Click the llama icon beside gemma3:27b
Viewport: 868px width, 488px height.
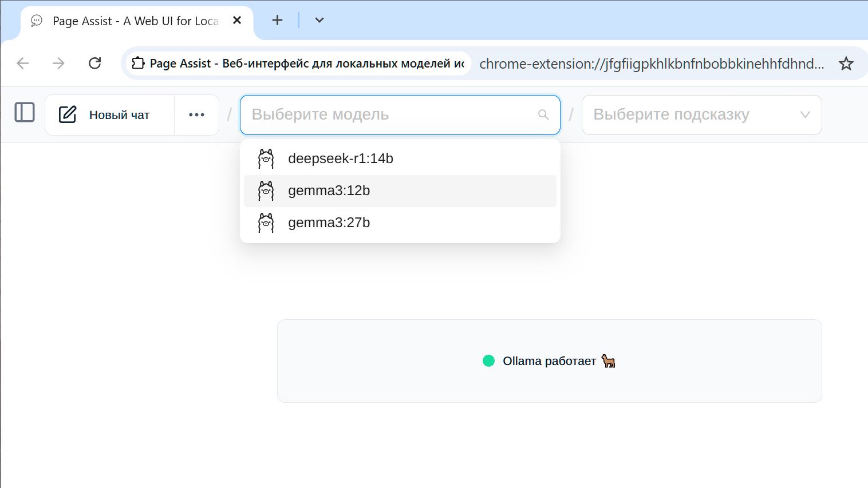point(266,223)
